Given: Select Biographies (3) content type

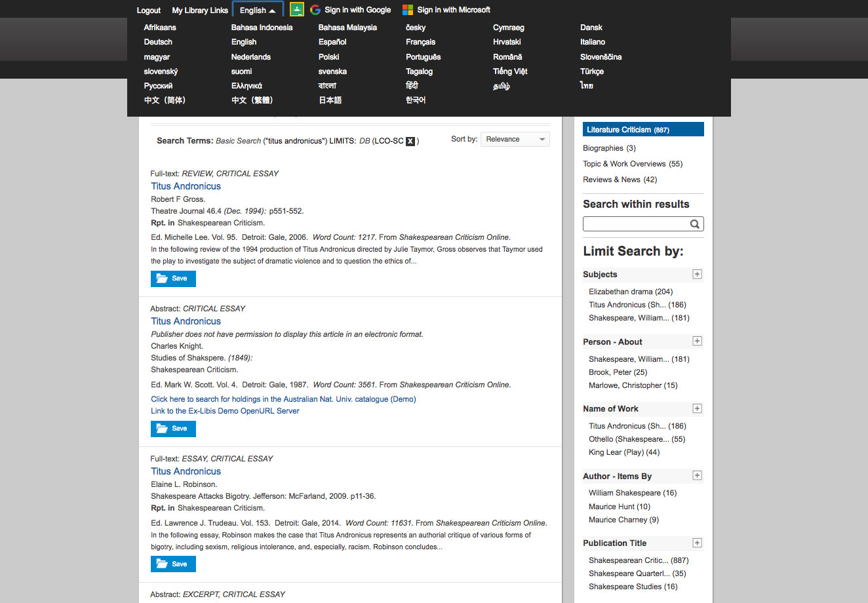Looking at the screenshot, I should [609, 148].
